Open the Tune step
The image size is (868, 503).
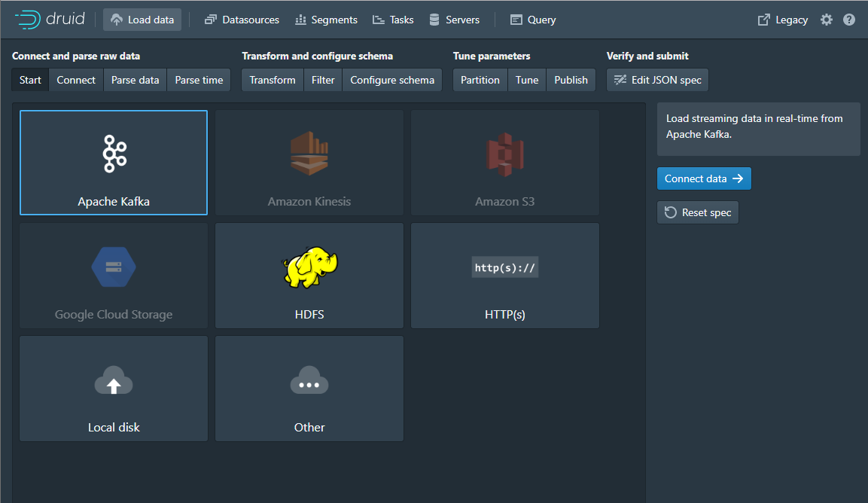click(527, 80)
